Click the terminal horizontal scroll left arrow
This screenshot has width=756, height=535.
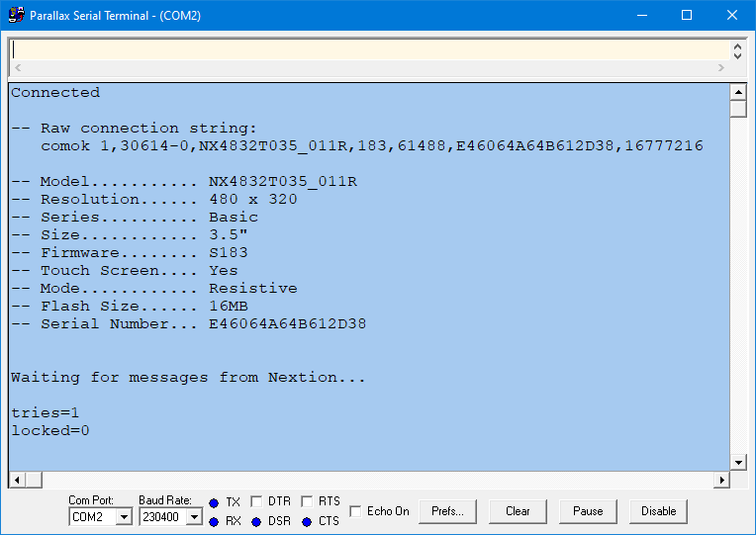coord(17,480)
